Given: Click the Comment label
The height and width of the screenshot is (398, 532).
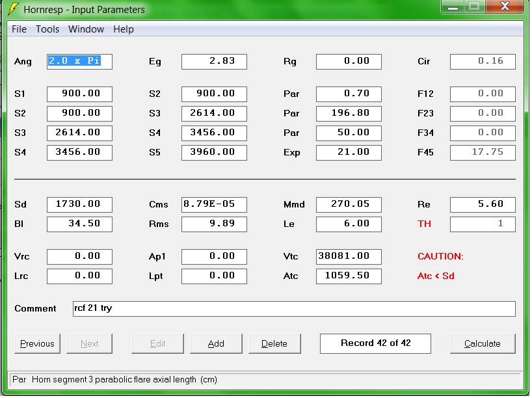Looking at the screenshot, I should pyautogui.click(x=35, y=309).
